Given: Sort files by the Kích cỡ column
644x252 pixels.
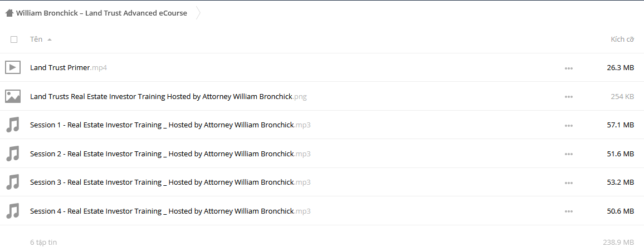Looking at the screenshot, I should [x=622, y=39].
